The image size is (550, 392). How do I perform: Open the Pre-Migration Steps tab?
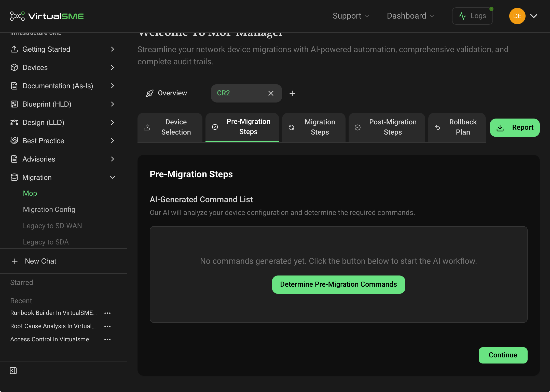pyautogui.click(x=242, y=127)
